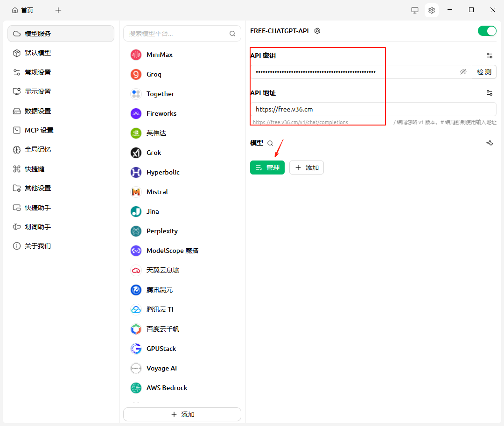Open the AWS Bedrock provider icon
The image size is (504, 426).
click(x=136, y=388)
